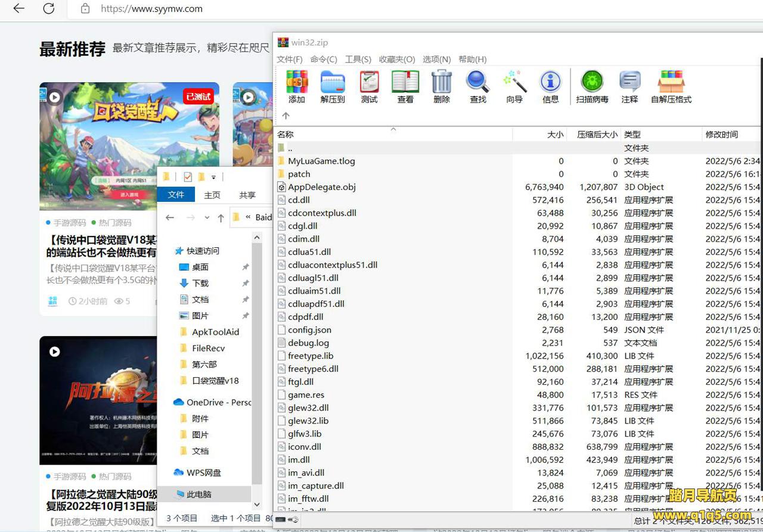Screen dimensions: 763x532
Task: Select config.json in the archive list
Action: [x=309, y=330]
